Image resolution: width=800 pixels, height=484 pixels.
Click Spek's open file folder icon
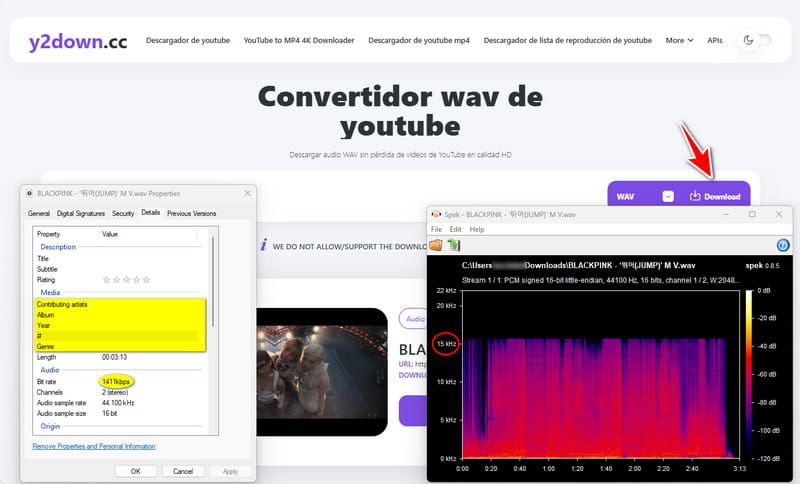(x=436, y=245)
